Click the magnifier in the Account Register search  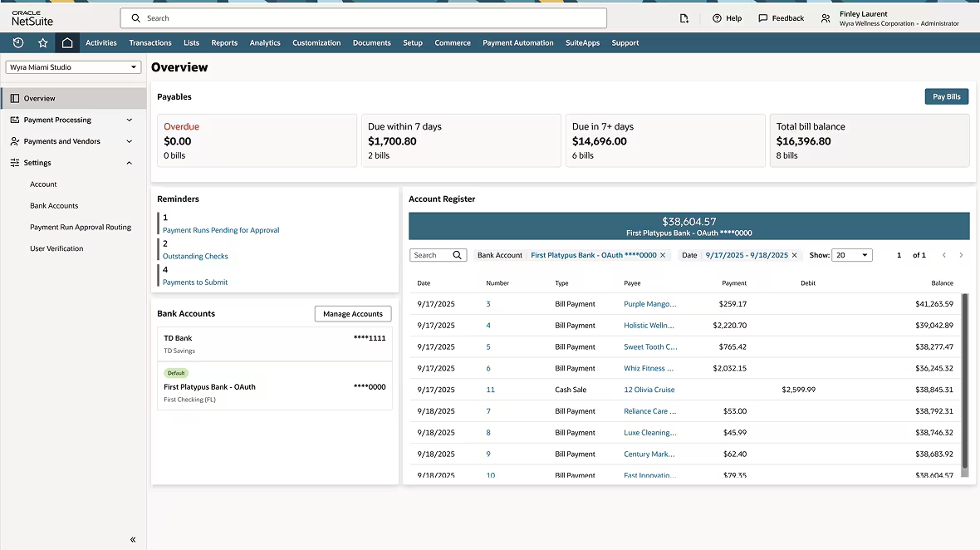(x=456, y=255)
